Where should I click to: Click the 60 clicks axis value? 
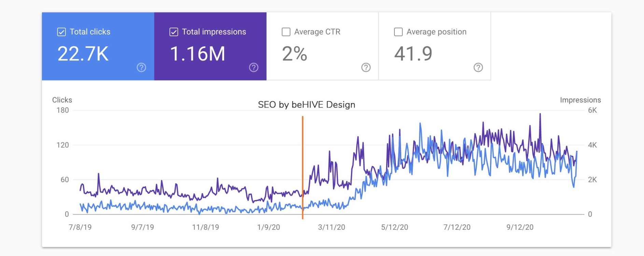point(65,180)
